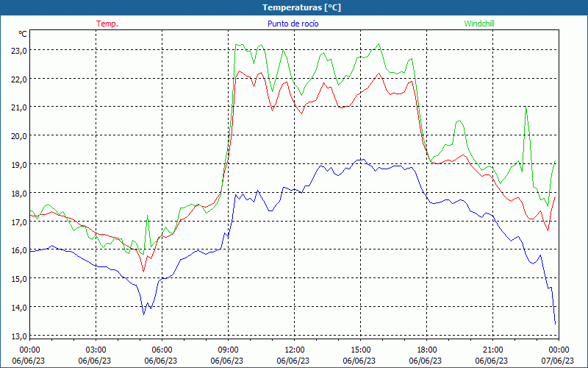Click the '21,0' y-axis value

tap(18, 107)
